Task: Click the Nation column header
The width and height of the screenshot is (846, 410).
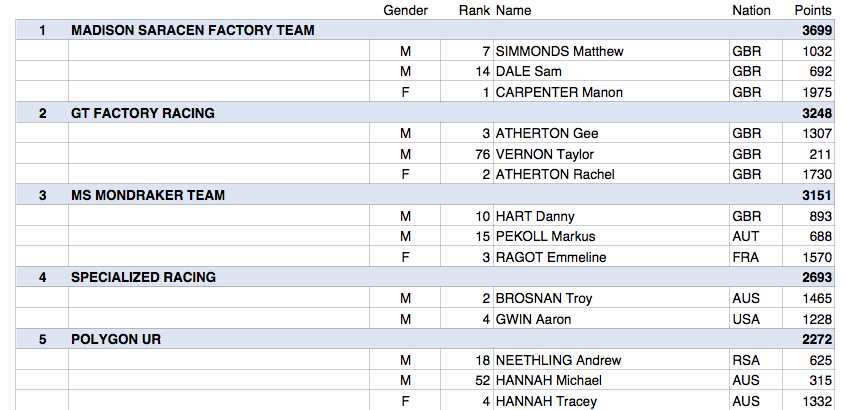Action: point(751,10)
